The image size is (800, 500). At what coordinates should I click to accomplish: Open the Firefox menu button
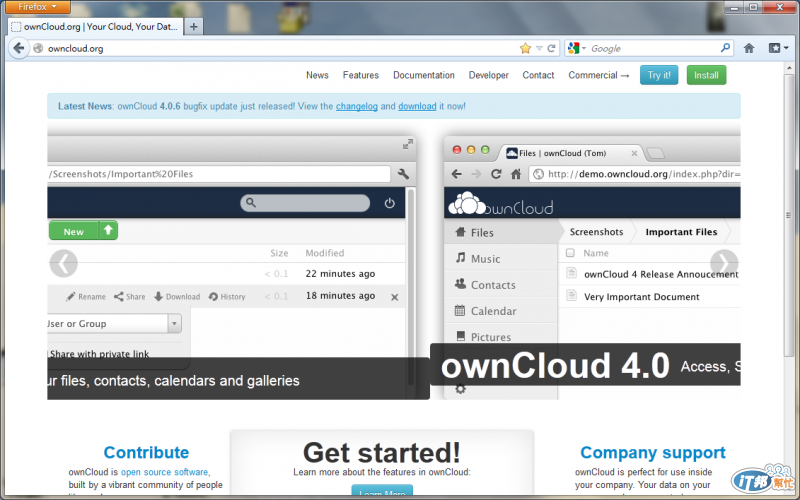tap(37, 7)
